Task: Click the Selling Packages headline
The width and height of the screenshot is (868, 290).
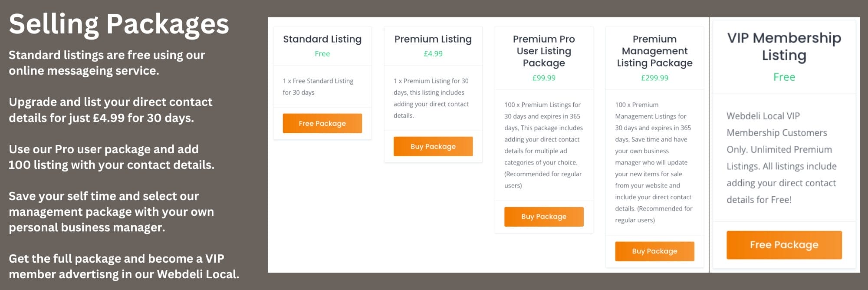Action: [119, 23]
